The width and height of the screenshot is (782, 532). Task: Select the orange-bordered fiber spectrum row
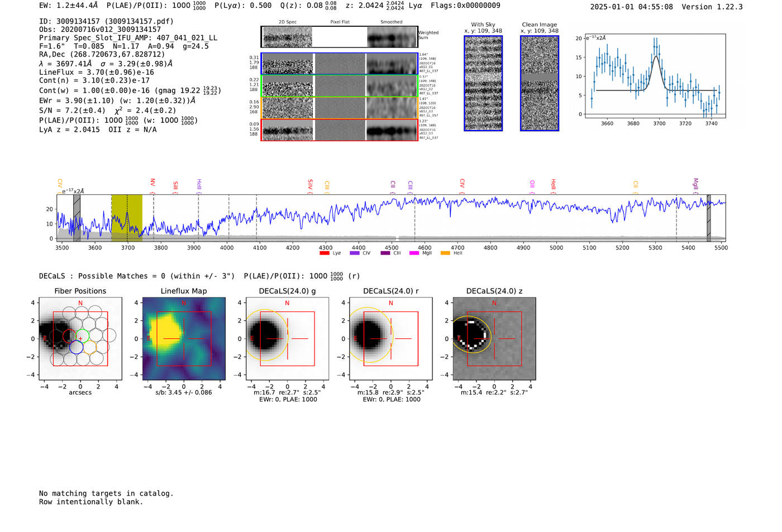[339, 108]
